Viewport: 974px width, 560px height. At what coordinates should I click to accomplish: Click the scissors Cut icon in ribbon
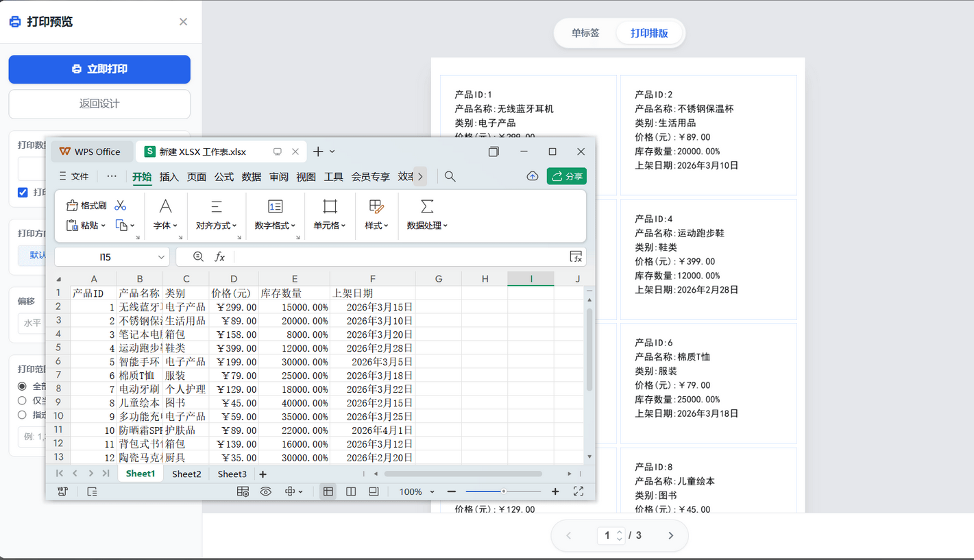(x=121, y=206)
